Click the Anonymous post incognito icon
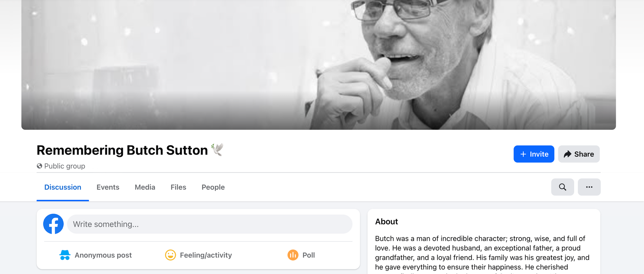Image resolution: width=644 pixels, height=274 pixels. tap(65, 255)
